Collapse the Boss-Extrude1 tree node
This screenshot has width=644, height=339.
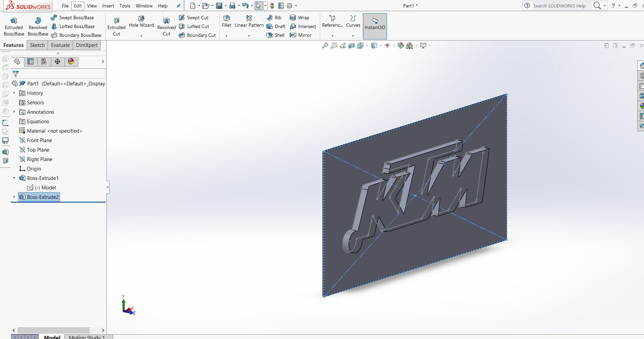tap(14, 178)
